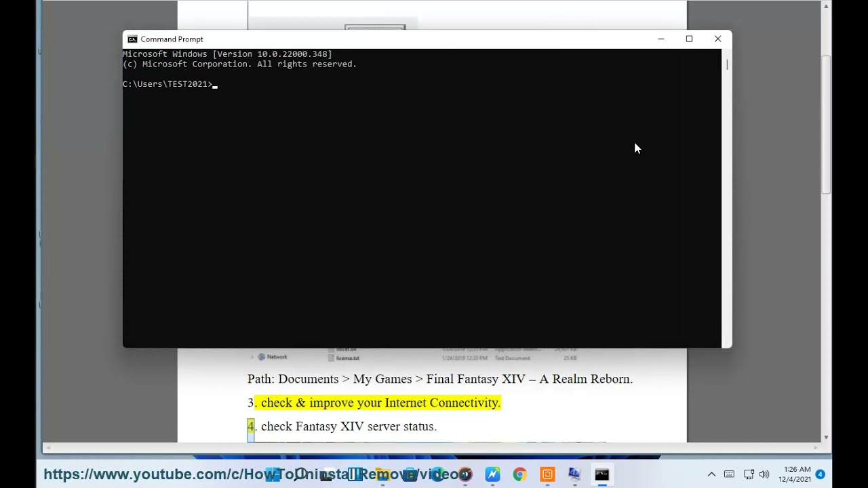868x488 pixels.
Task: Click the Command Prompt title text
Action: (x=172, y=39)
